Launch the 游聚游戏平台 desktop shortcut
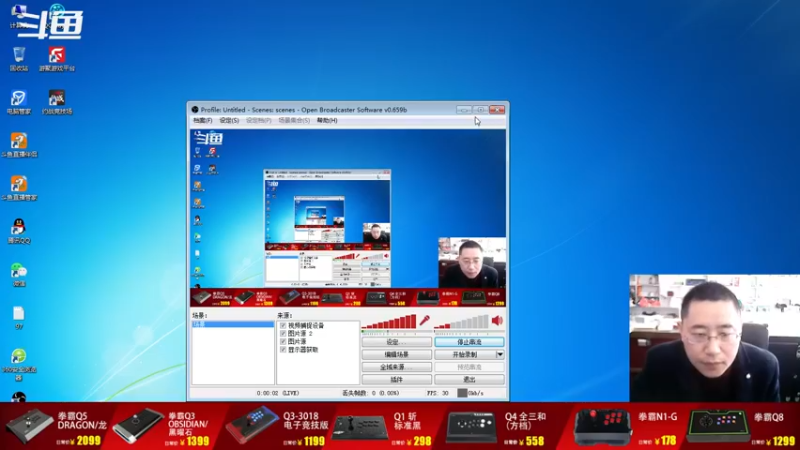This screenshot has width=800, height=450. coord(57,59)
